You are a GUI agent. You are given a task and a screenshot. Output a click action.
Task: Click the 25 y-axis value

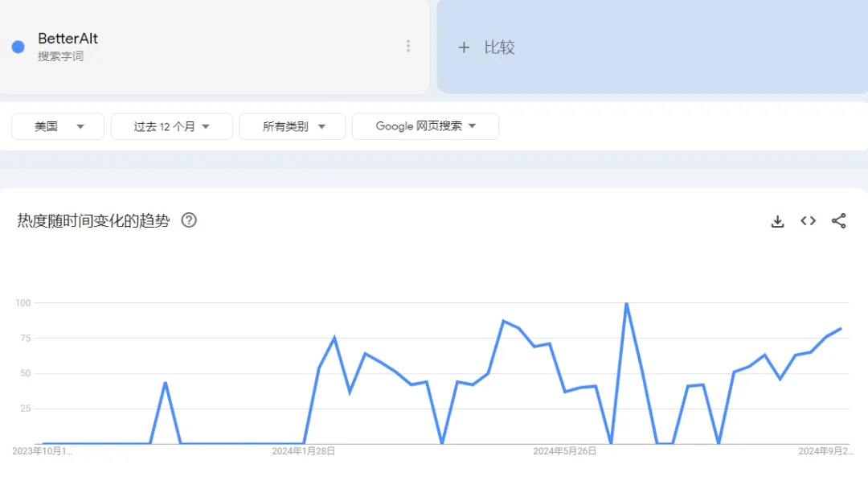coord(26,409)
